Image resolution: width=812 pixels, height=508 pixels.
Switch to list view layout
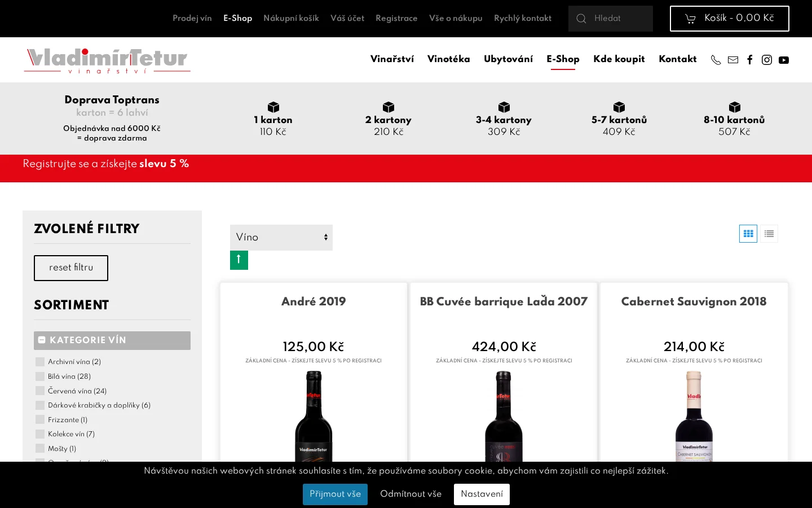click(x=769, y=234)
